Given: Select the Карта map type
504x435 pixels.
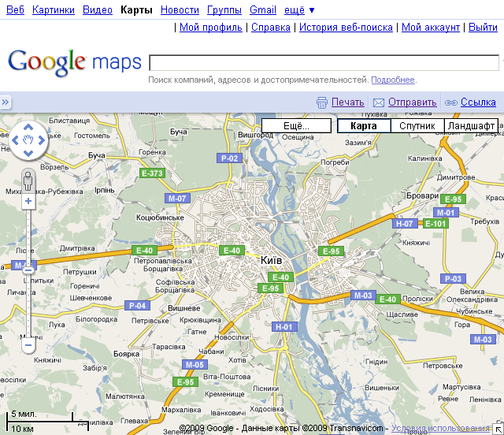Looking at the screenshot, I should pos(364,126).
